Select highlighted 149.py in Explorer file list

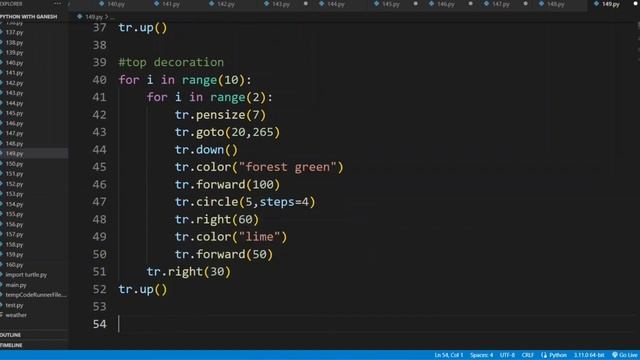point(14,153)
